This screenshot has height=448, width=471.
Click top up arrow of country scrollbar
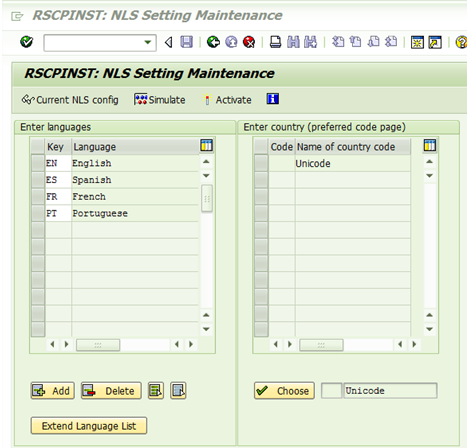[430, 162]
